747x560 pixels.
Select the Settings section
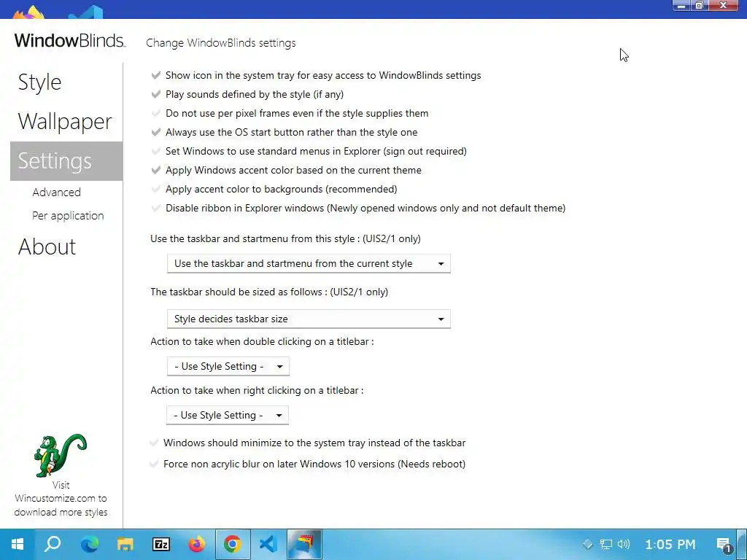point(66,161)
